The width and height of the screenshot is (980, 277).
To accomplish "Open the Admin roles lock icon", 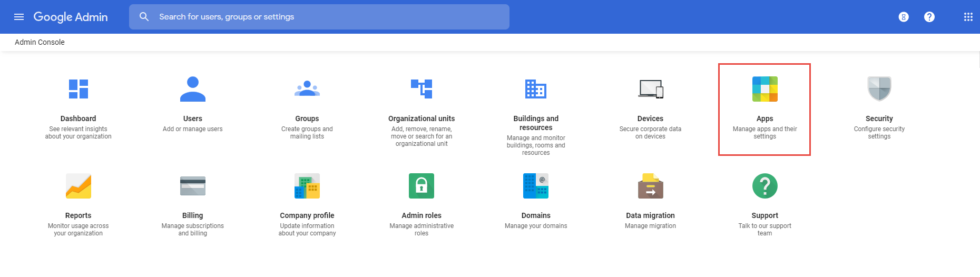I will [422, 186].
